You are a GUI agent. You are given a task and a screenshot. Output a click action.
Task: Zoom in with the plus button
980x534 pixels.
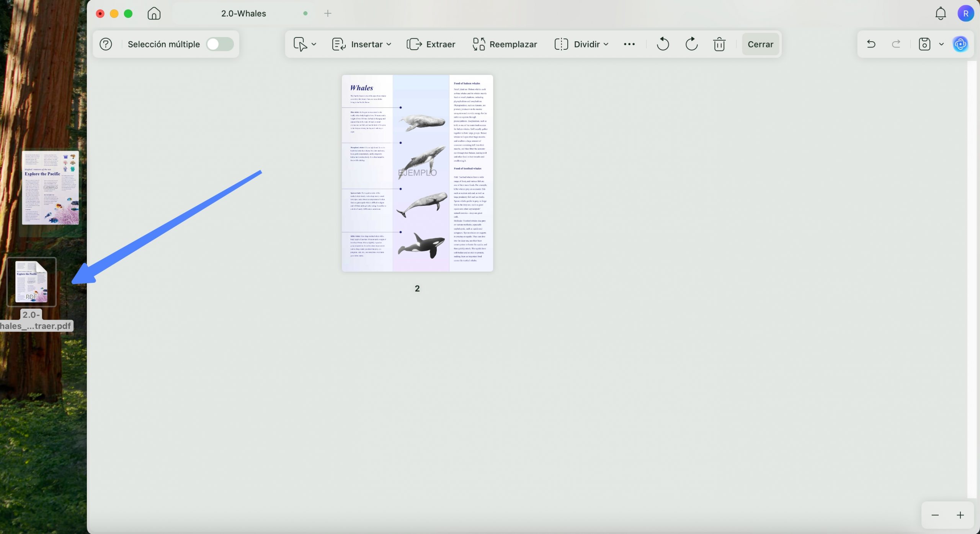click(960, 515)
